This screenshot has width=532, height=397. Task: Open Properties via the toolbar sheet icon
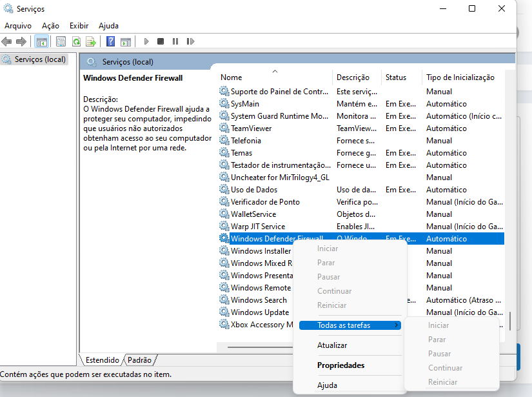click(x=61, y=42)
